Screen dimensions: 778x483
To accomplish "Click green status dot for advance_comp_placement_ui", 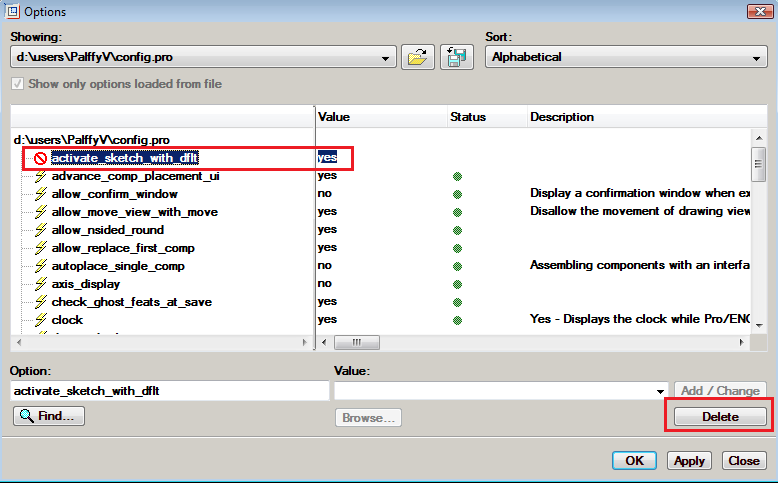I will (x=457, y=176).
